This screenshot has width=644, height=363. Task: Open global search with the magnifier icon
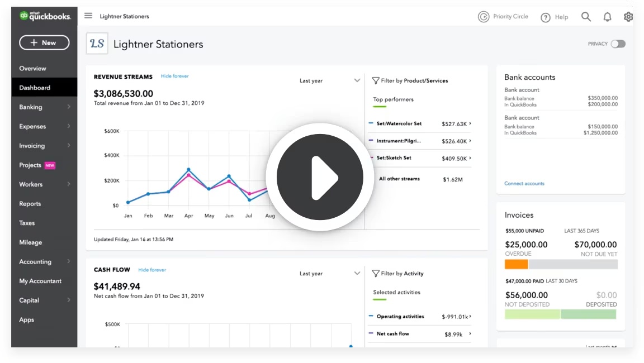click(586, 17)
